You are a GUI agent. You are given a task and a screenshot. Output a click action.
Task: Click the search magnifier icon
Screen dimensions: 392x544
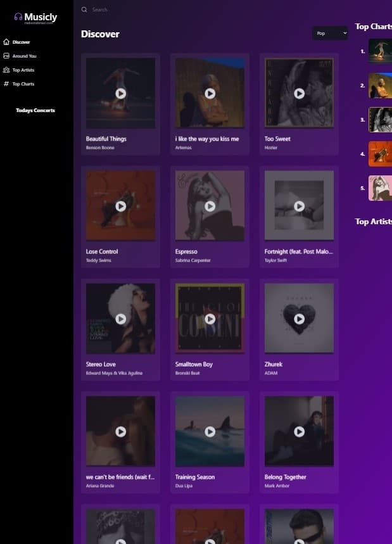point(84,9)
